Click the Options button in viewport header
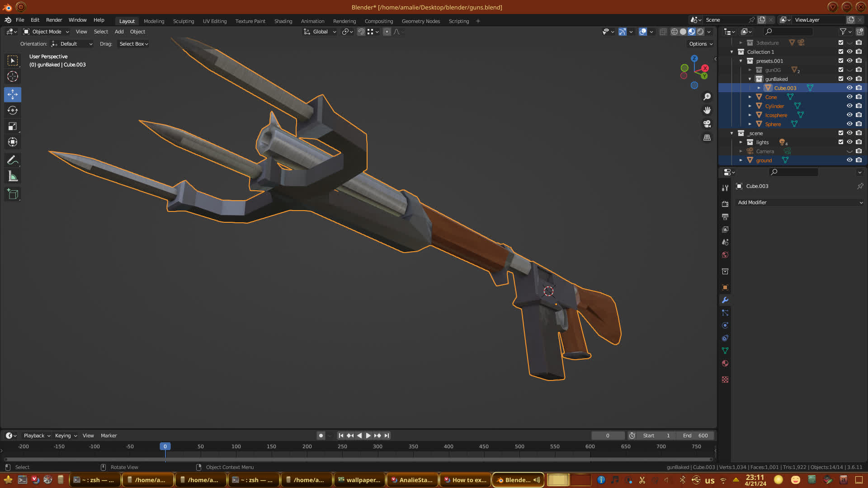The width and height of the screenshot is (868, 488). (700, 44)
